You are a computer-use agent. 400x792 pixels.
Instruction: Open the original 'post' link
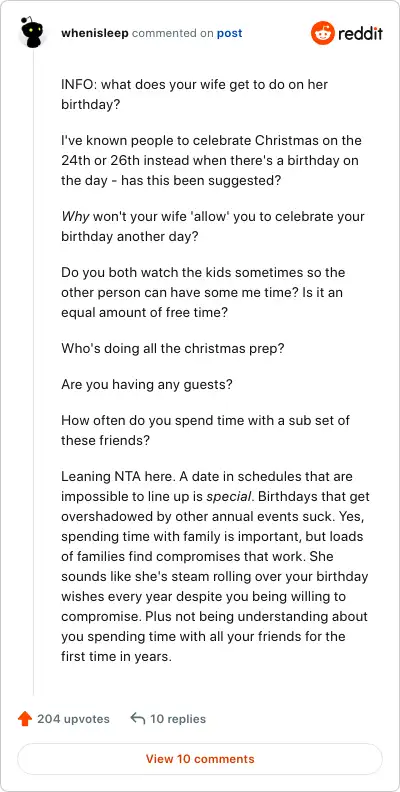[x=229, y=33]
